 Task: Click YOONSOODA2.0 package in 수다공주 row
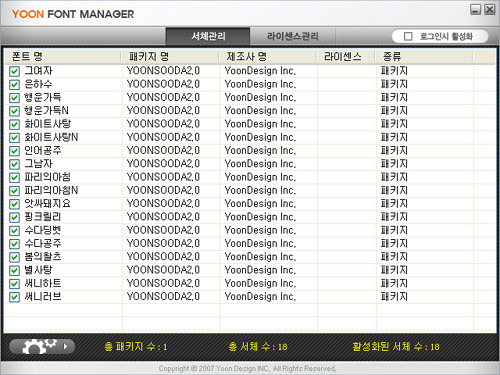pos(163,243)
